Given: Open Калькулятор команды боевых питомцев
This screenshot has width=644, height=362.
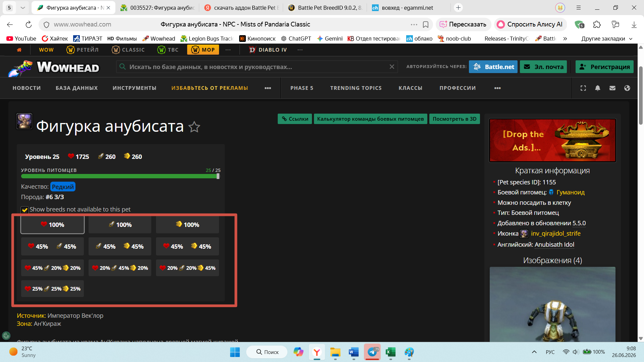Looking at the screenshot, I should [x=370, y=119].
